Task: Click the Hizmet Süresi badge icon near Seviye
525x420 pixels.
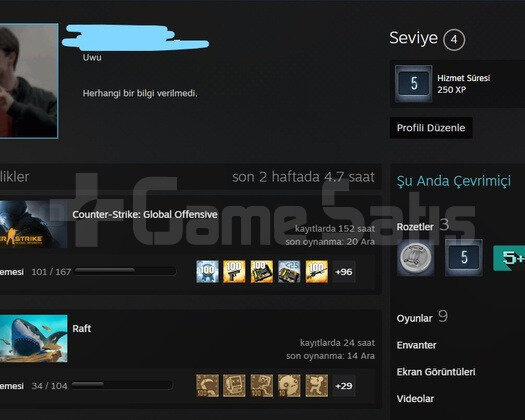Action: (x=414, y=83)
